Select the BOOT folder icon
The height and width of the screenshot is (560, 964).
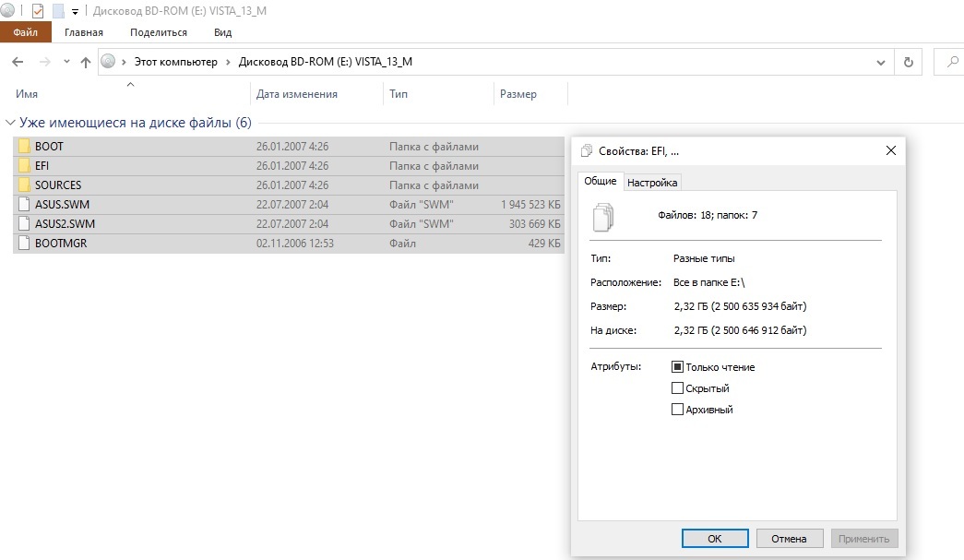pos(24,146)
